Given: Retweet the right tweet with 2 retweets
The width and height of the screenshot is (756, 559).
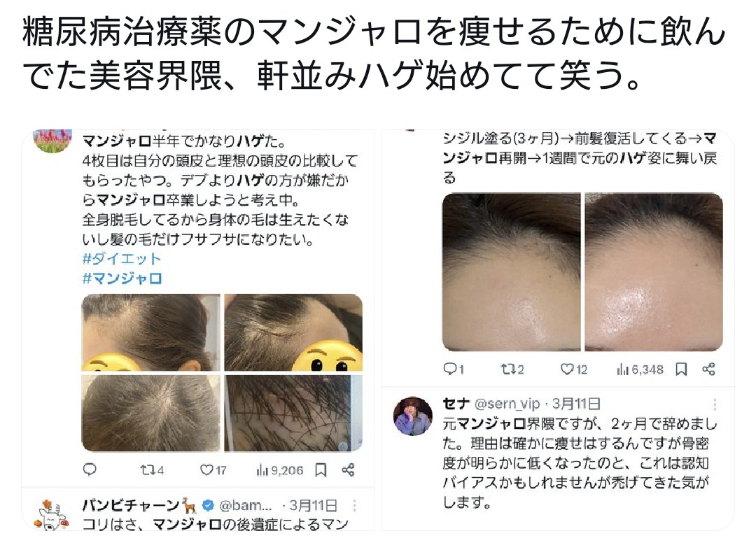Looking at the screenshot, I should (x=512, y=369).
